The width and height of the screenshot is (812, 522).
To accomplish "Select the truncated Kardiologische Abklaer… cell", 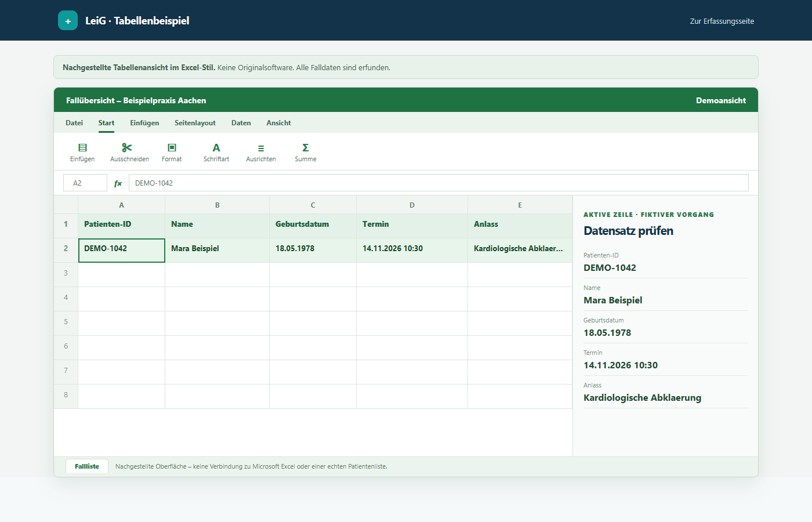I will (x=520, y=251).
